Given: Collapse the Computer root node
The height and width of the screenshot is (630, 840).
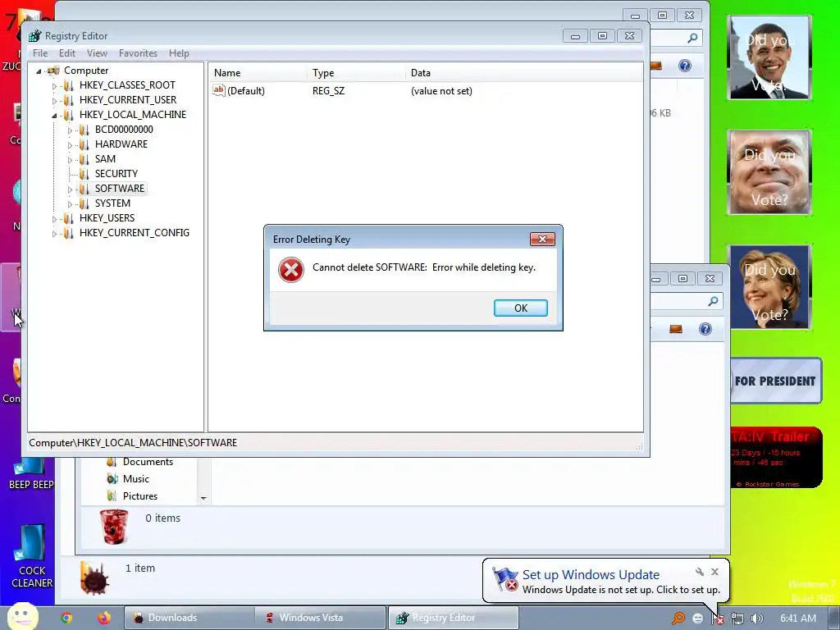Looking at the screenshot, I should (39, 71).
